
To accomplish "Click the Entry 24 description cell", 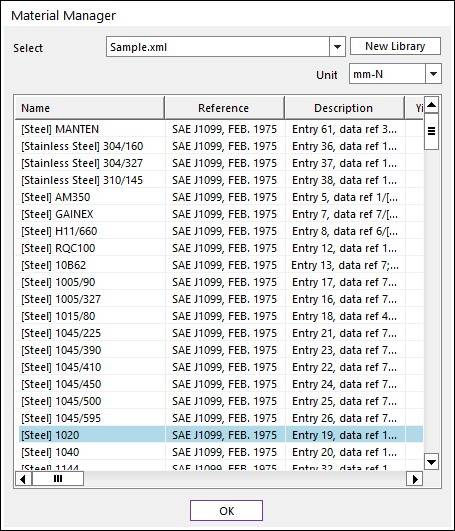I will 344,384.
